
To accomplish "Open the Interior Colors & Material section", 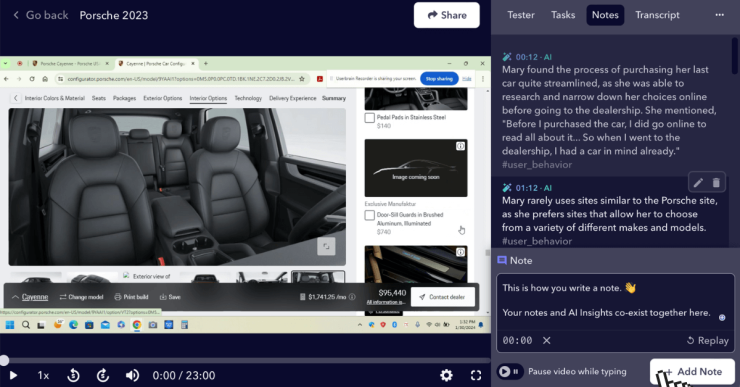I will pos(55,98).
